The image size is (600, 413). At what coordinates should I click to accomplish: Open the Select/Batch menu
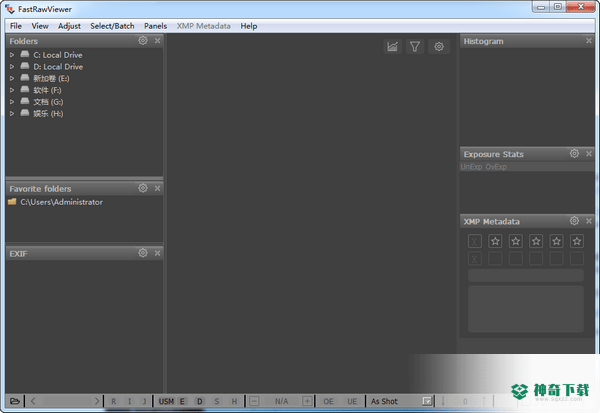tap(112, 26)
